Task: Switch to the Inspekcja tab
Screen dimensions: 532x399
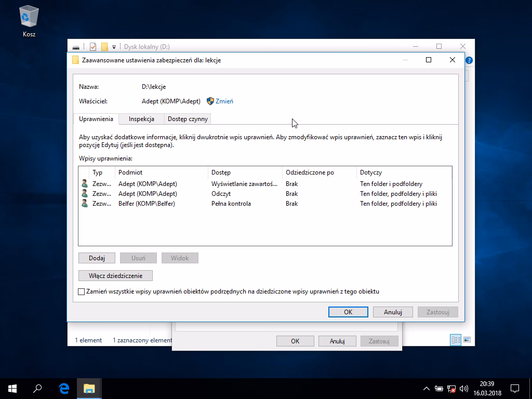Action: pyautogui.click(x=141, y=118)
